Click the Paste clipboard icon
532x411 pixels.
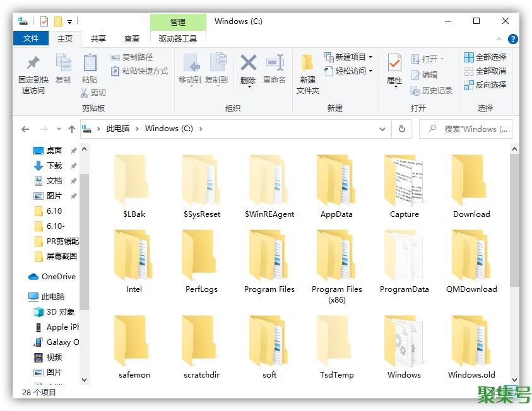90,62
